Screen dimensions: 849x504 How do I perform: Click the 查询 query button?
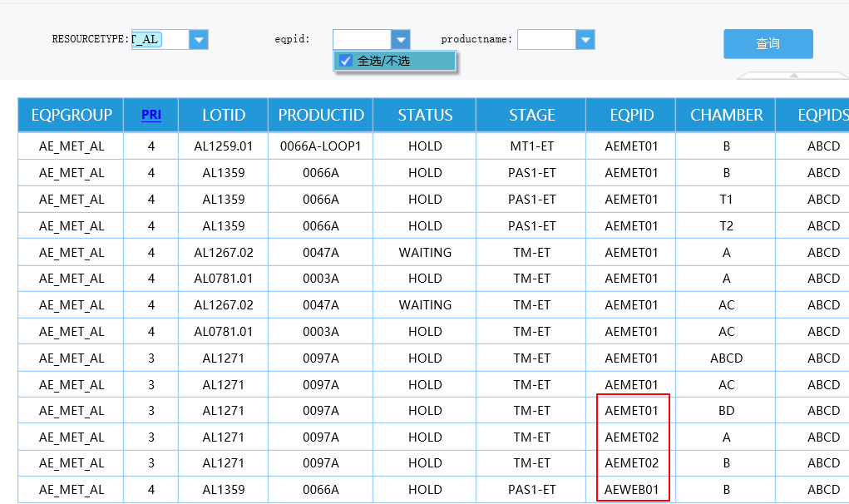pos(768,44)
